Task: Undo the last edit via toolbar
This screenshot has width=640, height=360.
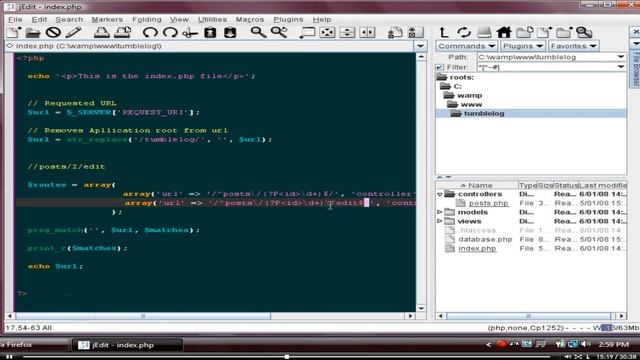Action: pyautogui.click(x=150, y=32)
